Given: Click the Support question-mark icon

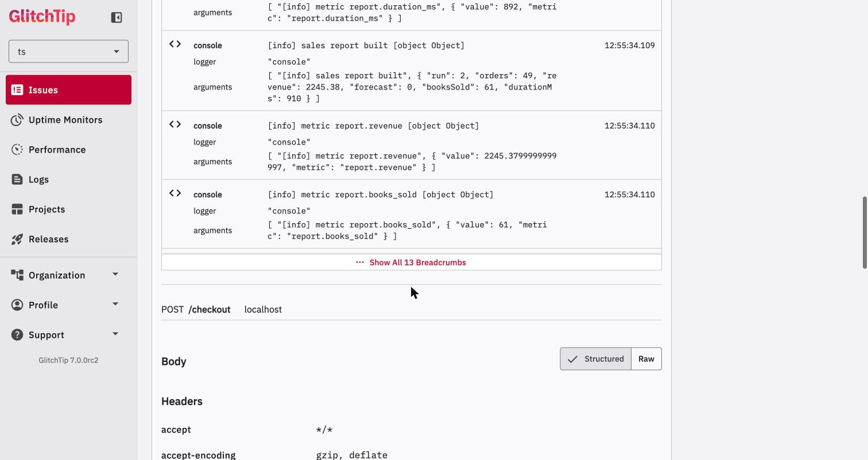Looking at the screenshot, I should click(x=17, y=335).
